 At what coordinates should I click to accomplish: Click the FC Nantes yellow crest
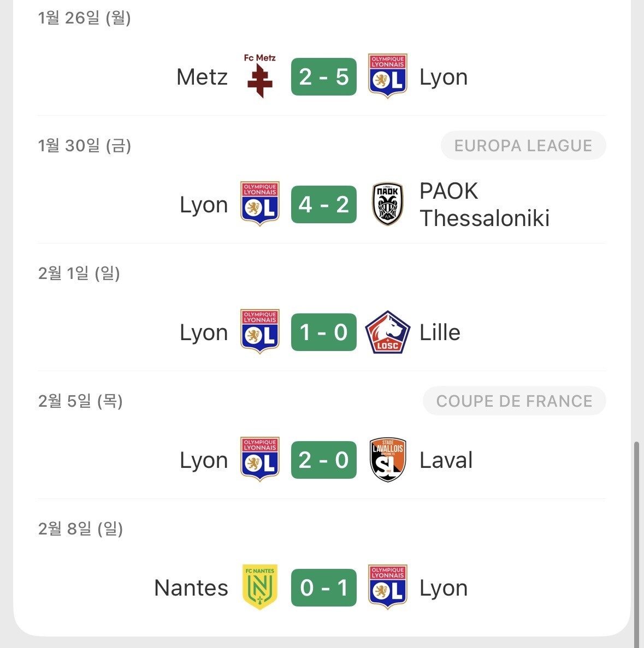tap(260, 587)
